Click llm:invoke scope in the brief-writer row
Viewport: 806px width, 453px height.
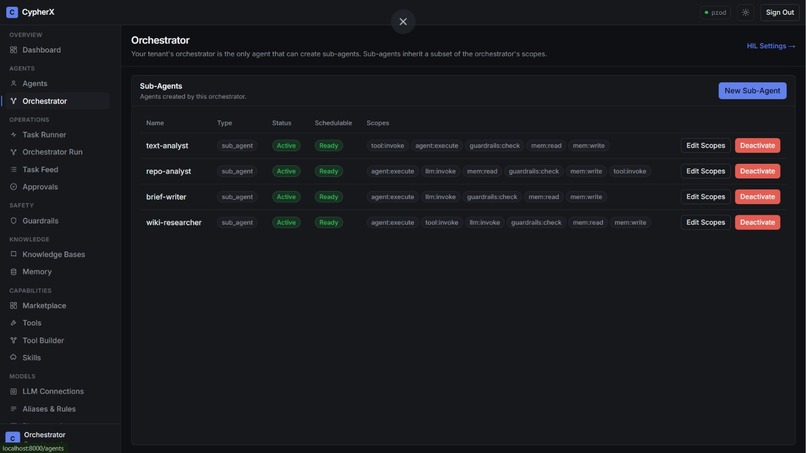(x=440, y=197)
